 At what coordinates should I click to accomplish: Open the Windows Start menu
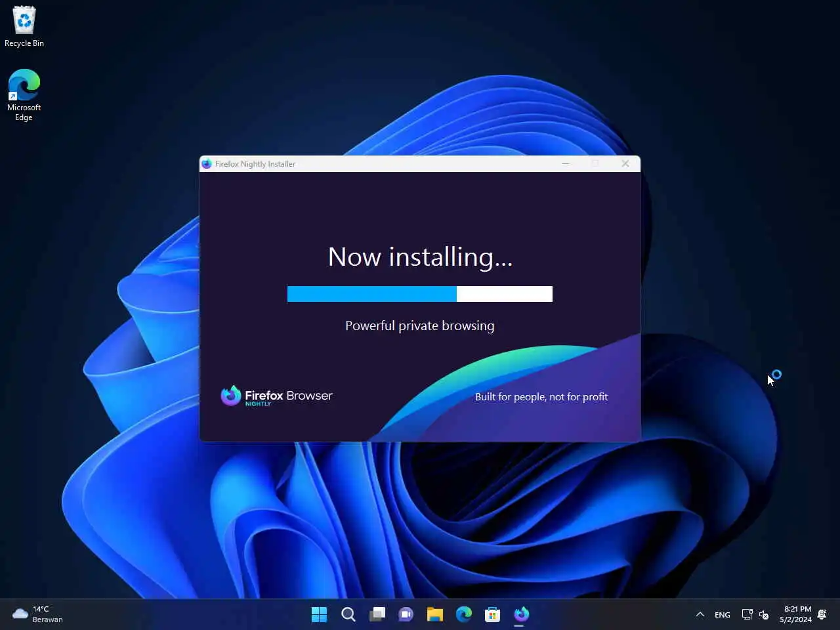(319, 614)
